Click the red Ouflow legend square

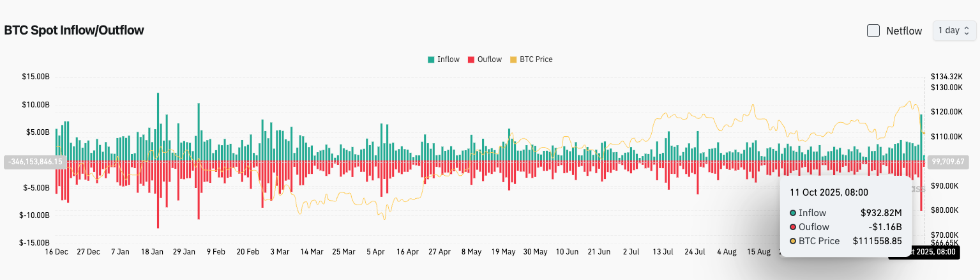click(471, 59)
